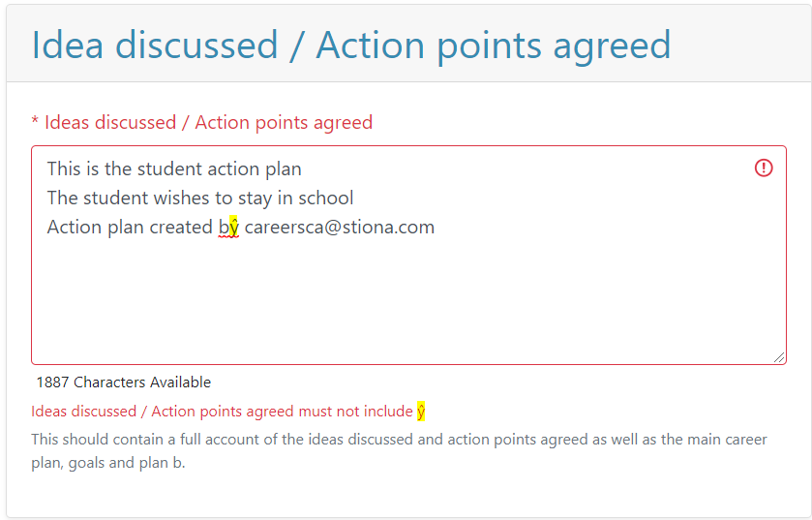Click the highlighted ŷ character inside the textarea
The width and height of the screenshot is (812, 520).
pos(233,228)
